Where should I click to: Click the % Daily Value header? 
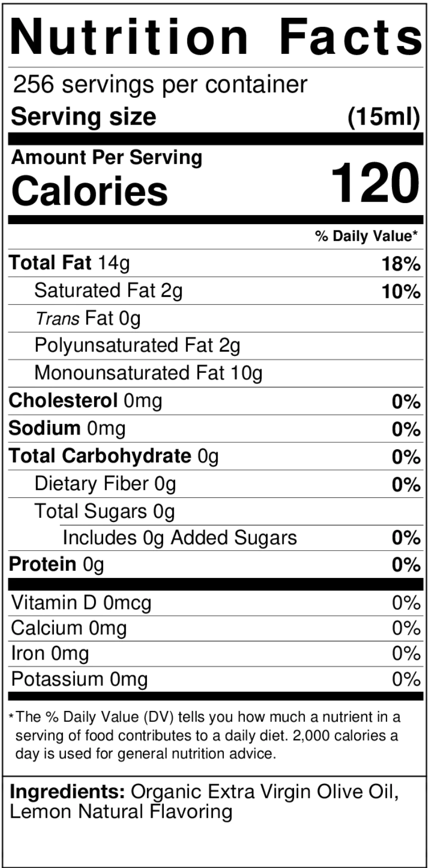(x=366, y=236)
